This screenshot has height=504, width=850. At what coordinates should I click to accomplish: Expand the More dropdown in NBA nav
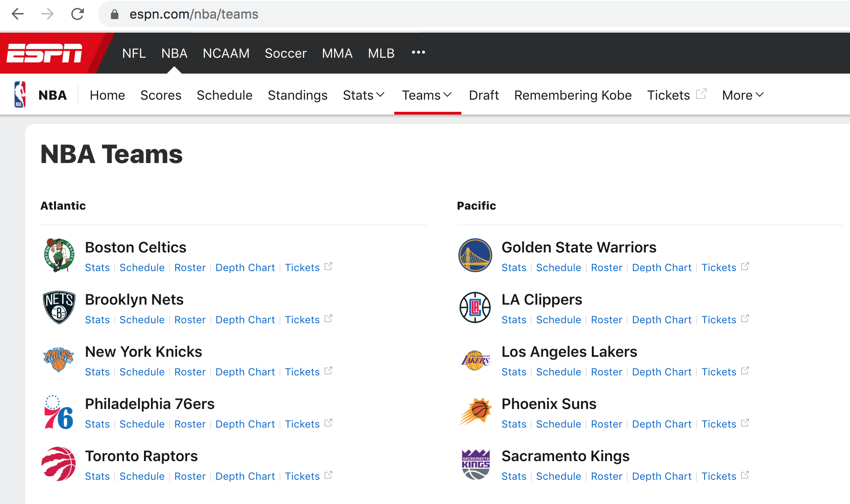coord(743,95)
